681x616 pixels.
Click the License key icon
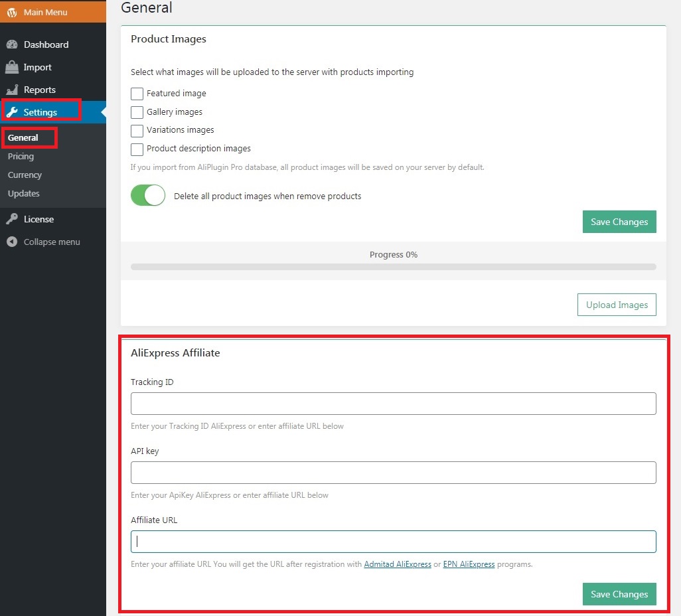pyautogui.click(x=12, y=219)
